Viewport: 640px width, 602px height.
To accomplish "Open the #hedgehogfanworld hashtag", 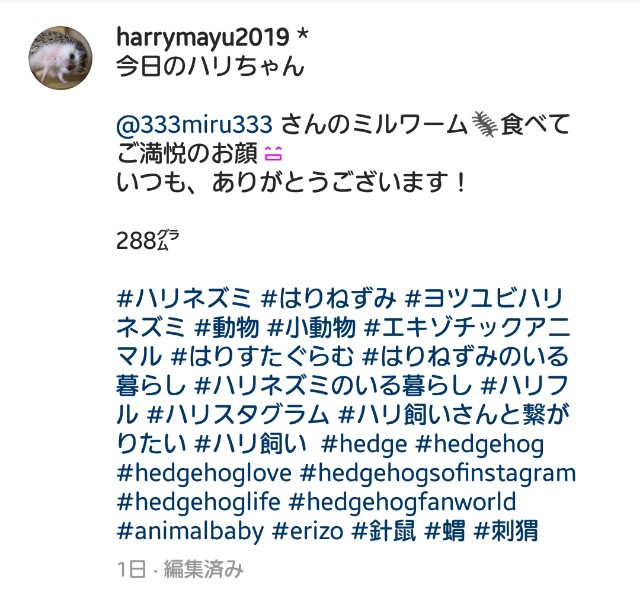I will pyautogui.click(x=402, y=502).
